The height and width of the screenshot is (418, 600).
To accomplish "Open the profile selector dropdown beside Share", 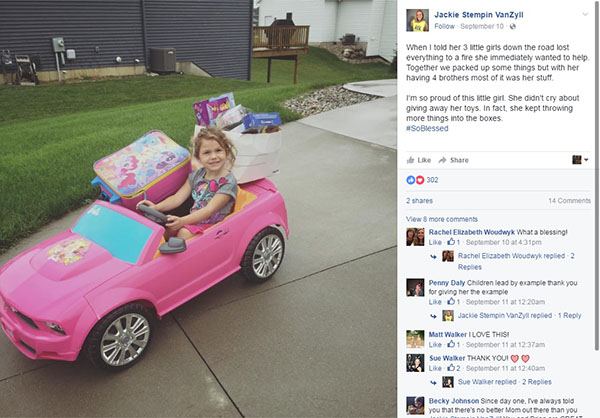I will tap(580, 160).
